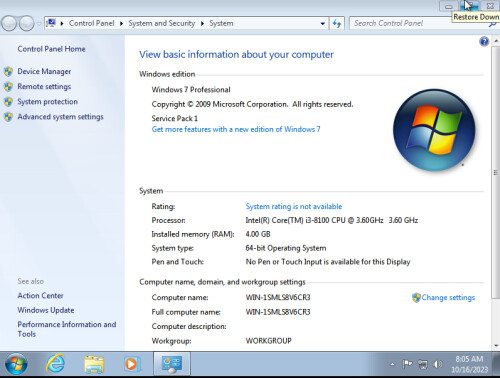Image resolution: width=500 pixels, height=378 pixels.
Task: Click the computer icon in address bar
Action: pyautogui.click(x=51, y=23)
